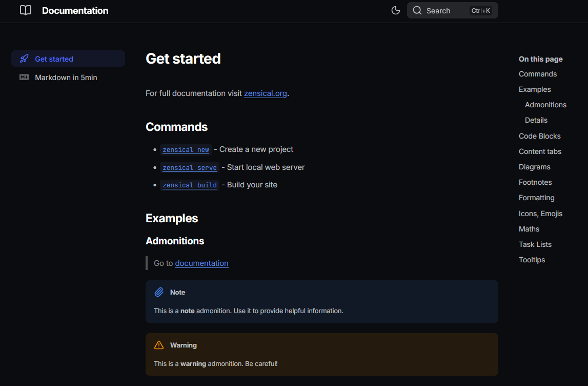
Task: Click the Ctrl+K shortcut badge
Action: 481,10
